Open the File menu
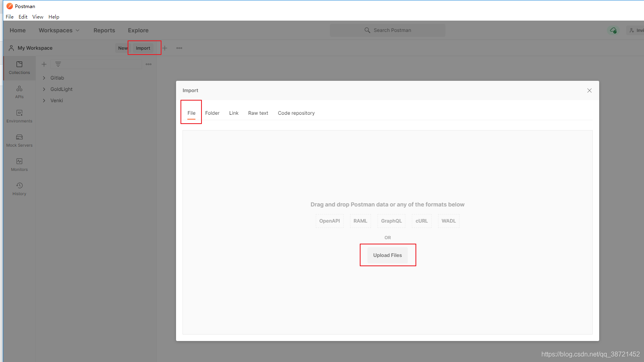644x362 pixels. coord(10,17)
